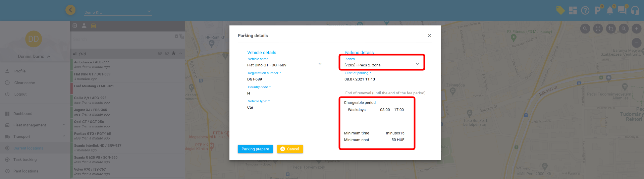Hide all vehicles with crossed-eye icon
The width and height of the screenshot is (644, 179).
167,53
